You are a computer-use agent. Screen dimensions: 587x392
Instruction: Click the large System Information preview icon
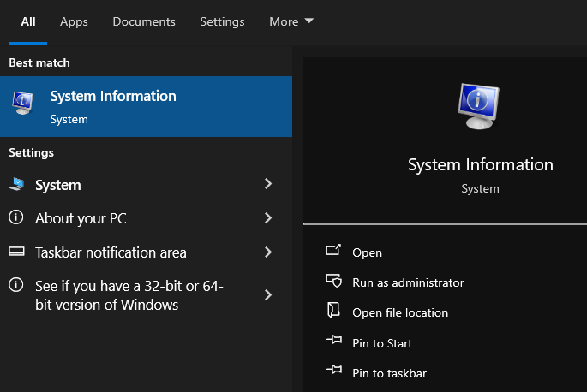[x=480, y=107]
